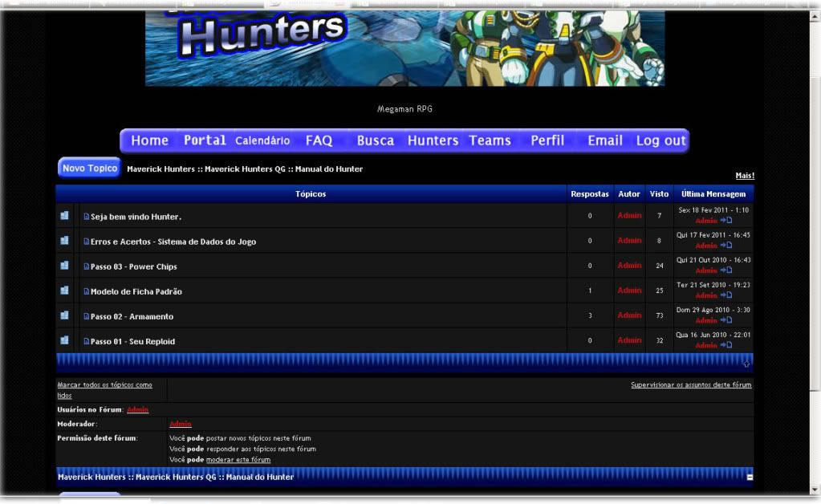Image resolution: width=821 pixels, height=504 pixels.
Task: Open the Calendário menu item
Action: coord(262,140)
